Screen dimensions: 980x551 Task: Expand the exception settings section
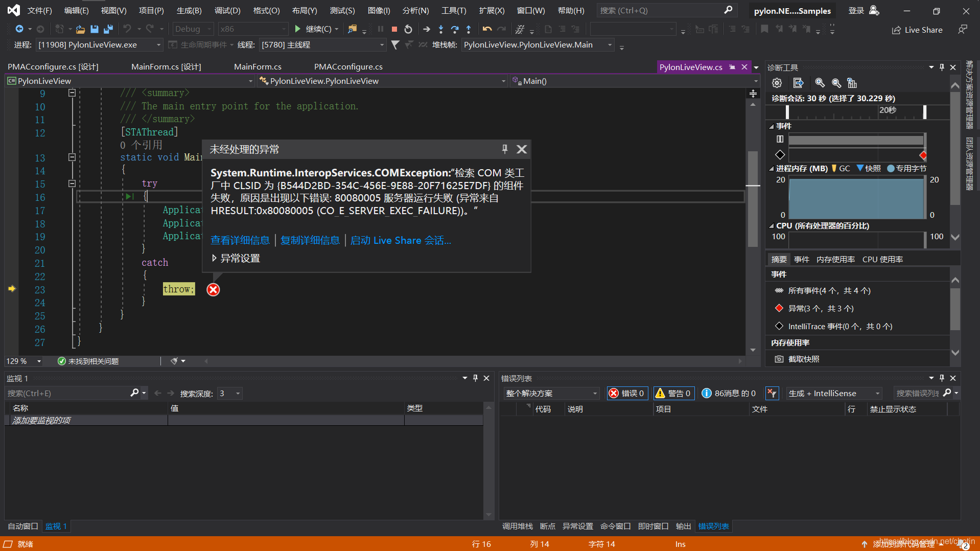(236, 259)
